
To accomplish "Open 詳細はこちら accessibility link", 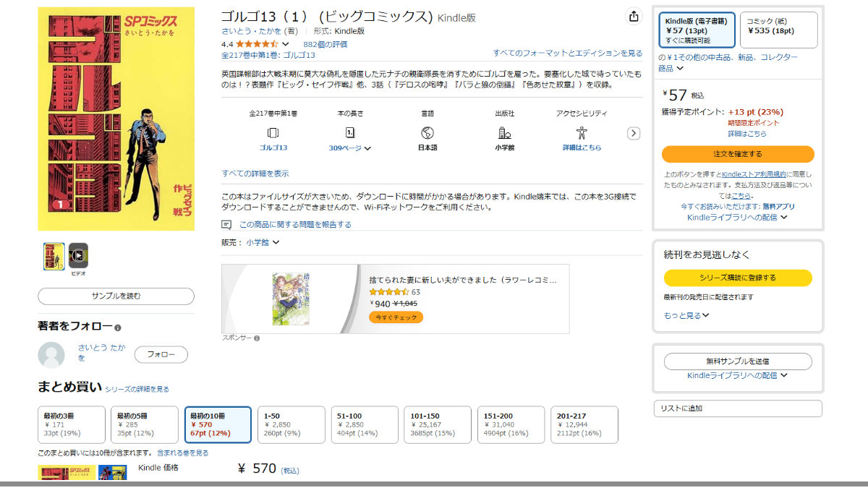I will 582,147.
